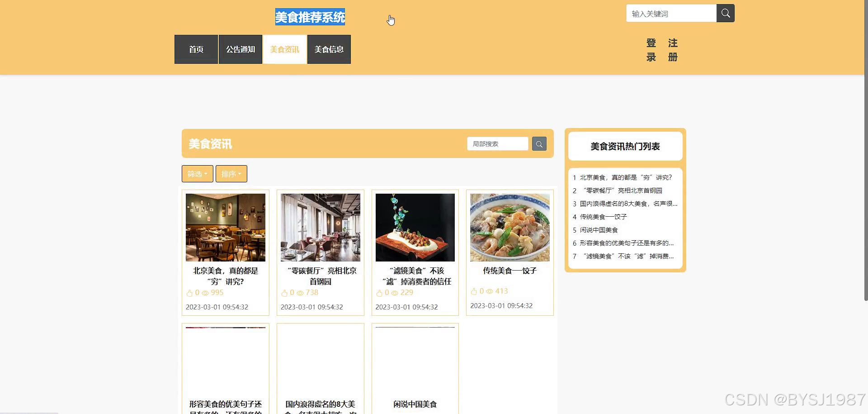The width and height of the screenshot is (868, 414).
Task: Open article title 北京美食，真的都是"穷"讲究?
Action: [226, 276]
